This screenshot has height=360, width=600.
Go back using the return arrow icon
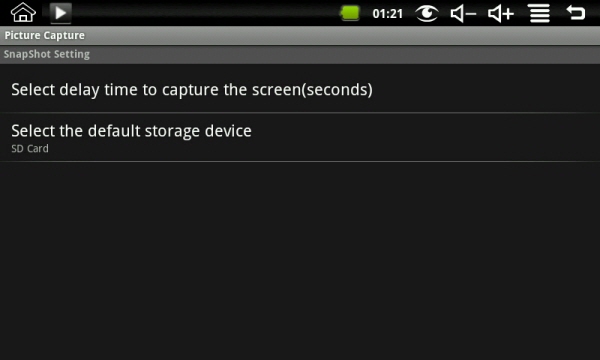[x=576, y=13]
